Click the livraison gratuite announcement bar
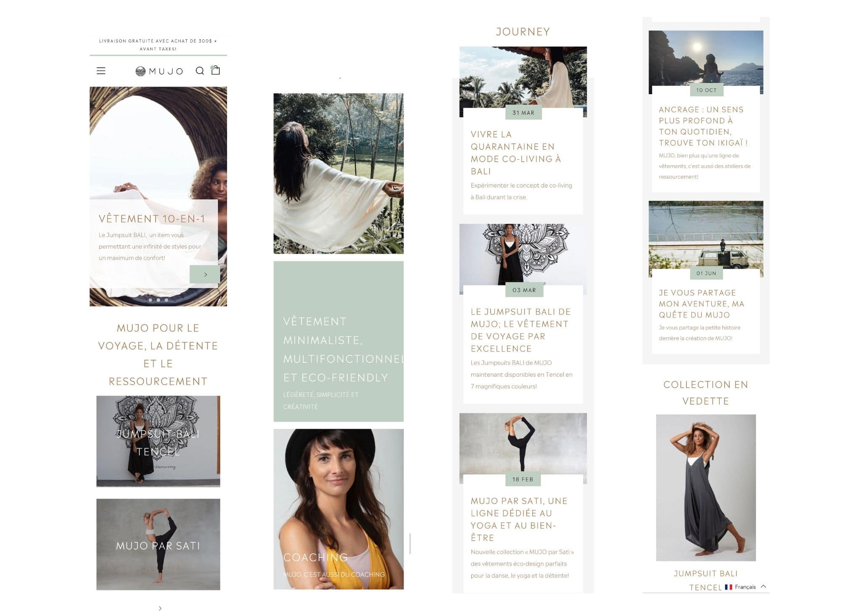Viewport: 861px width, 616px height. coord(158,45)
